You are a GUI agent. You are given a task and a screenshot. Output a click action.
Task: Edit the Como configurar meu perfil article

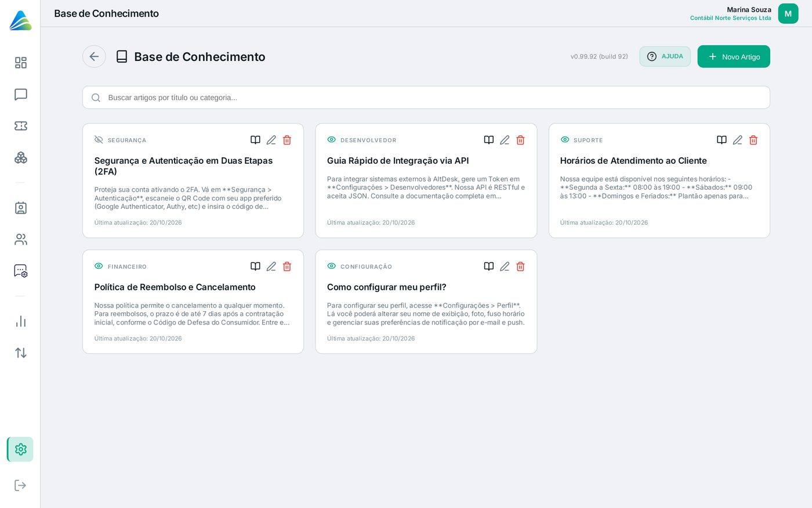tap(505, 266)
